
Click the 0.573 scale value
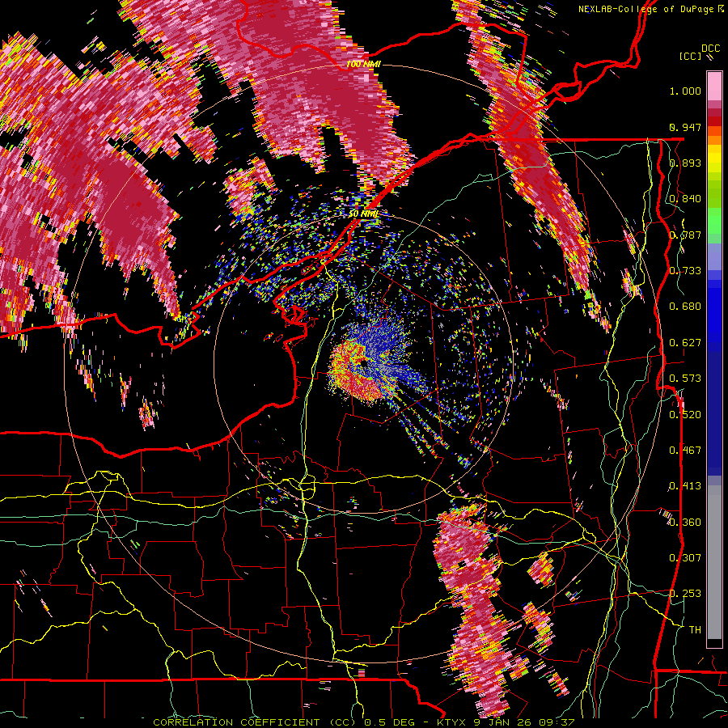(685, 379)
